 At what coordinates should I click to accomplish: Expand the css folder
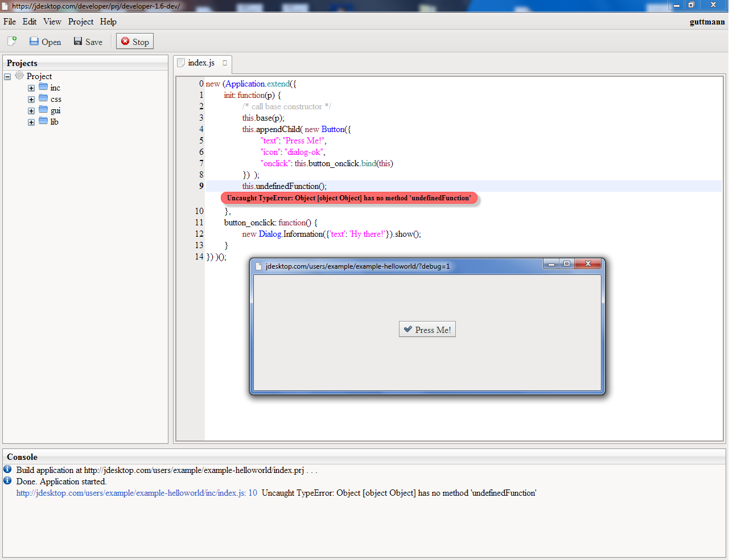click(x=31, y=99)
